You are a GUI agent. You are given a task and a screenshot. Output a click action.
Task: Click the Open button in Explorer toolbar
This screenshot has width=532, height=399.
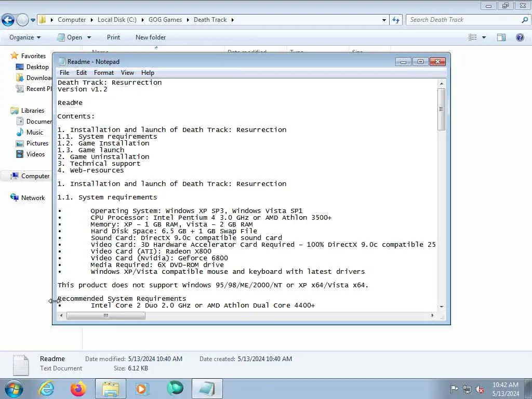pyautogui.click(x=70, y=37)
